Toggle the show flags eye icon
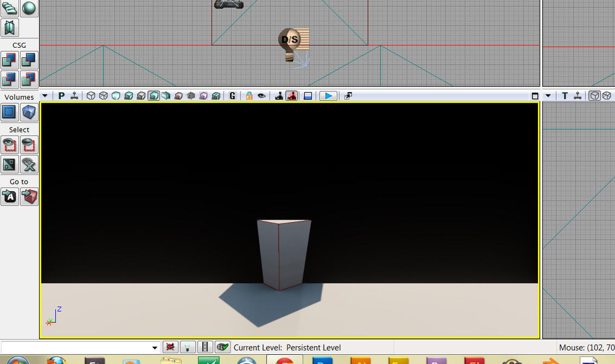This screenshot has height=364, width=615. click(x=261, y=95)
